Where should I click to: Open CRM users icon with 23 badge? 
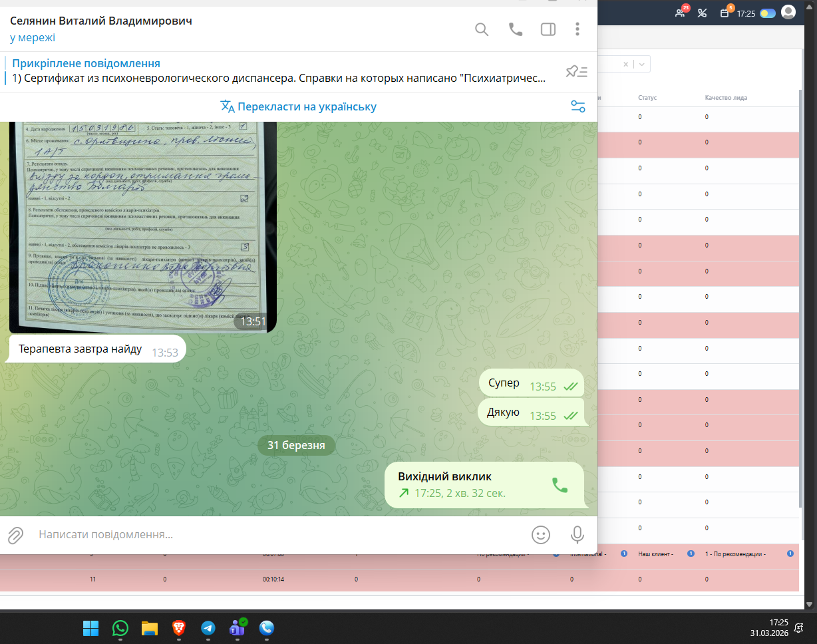[x=680, y=12]
